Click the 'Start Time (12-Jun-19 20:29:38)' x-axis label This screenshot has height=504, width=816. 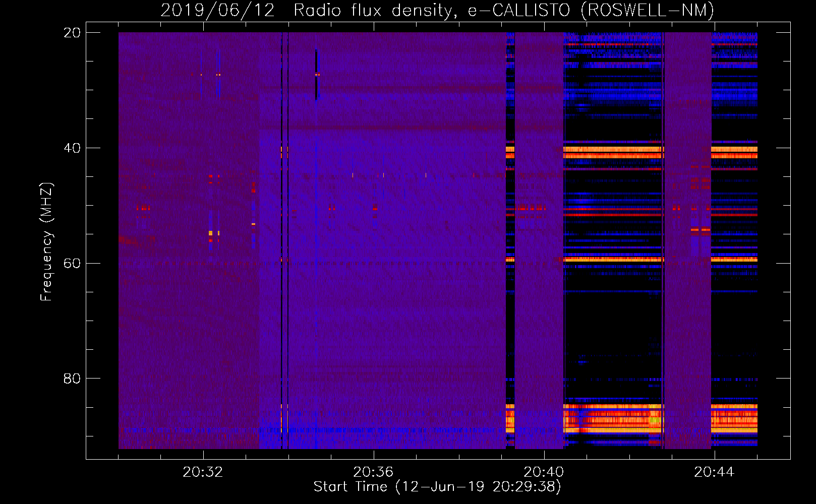point(437,487)
